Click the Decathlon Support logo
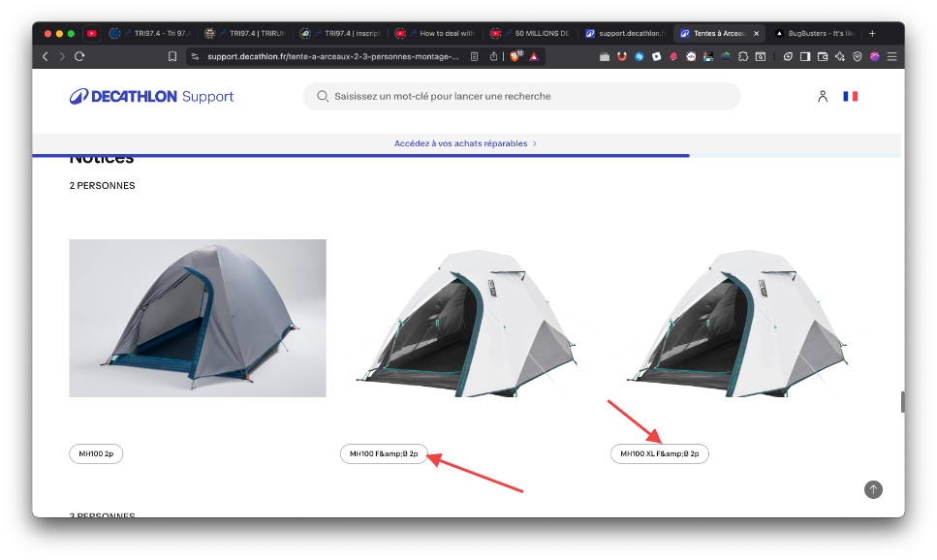The height and width of the screenshot is (560, 937). point(151,96)
